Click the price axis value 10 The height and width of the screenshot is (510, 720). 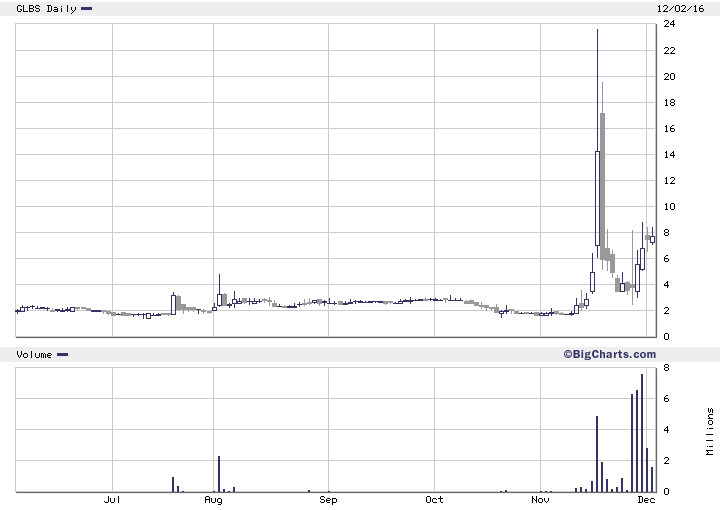pyautogui.click(x=669, y=207)
